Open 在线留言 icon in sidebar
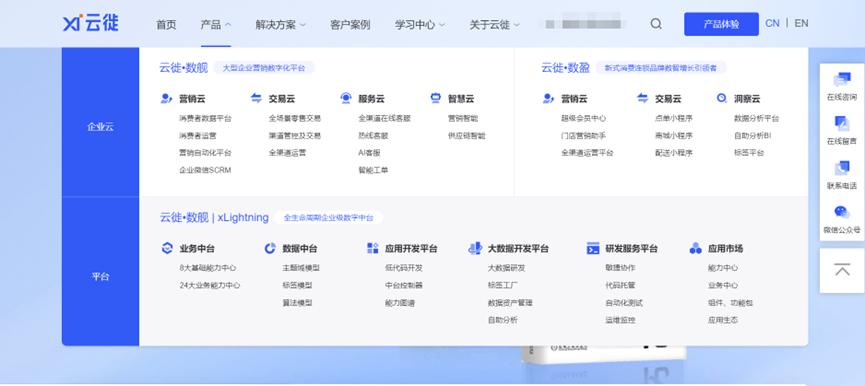This screenshot has height=386, width=865. point(842,124)
